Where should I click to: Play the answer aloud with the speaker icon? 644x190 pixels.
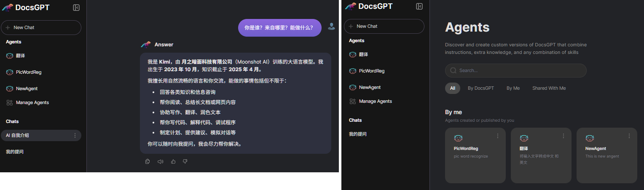(160, 161)
